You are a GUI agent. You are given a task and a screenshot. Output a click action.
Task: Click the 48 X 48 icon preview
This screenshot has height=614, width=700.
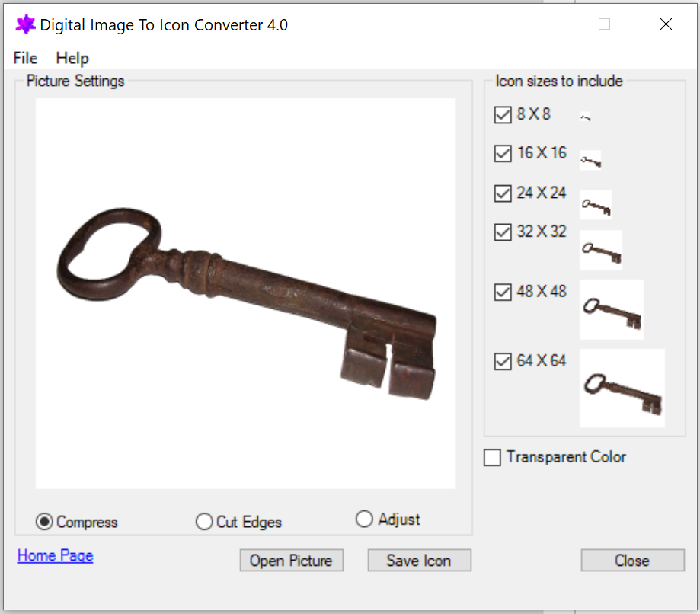coord(612,309)
